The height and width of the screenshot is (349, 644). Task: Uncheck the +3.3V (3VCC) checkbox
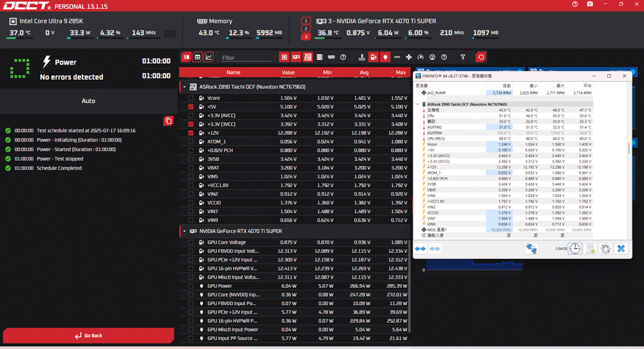(x=191, y=124)
